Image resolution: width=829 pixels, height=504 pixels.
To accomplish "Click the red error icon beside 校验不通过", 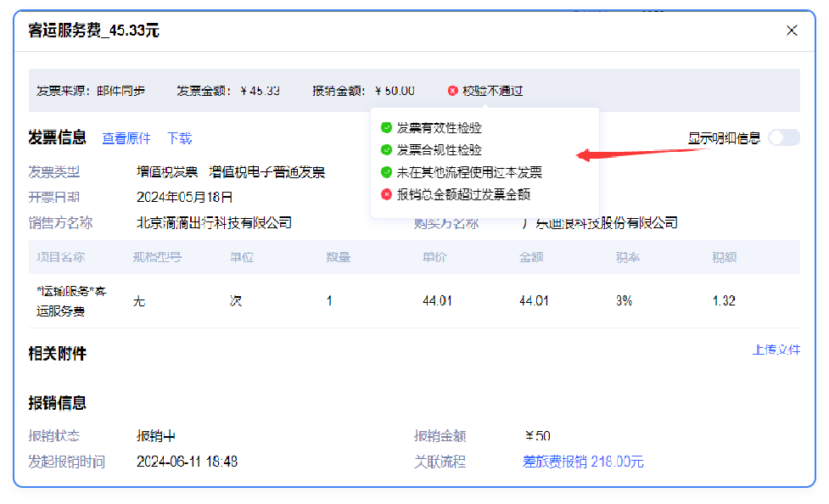I will coord(453,91).
